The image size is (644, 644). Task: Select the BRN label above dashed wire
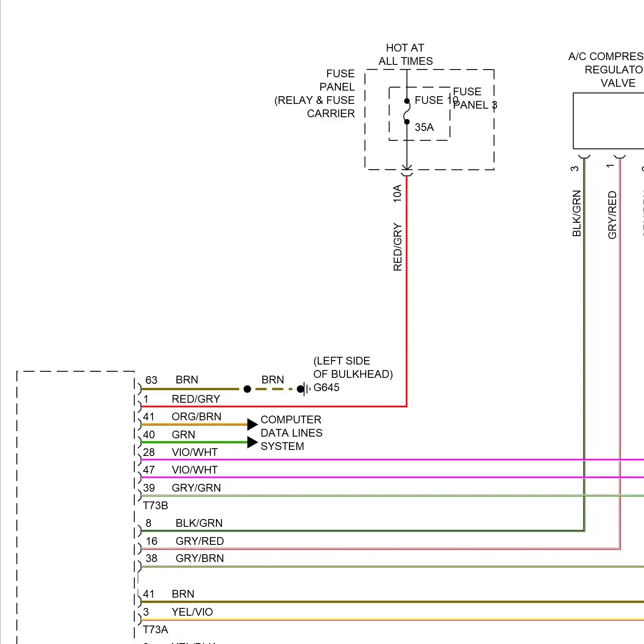[x=273, y=380]
